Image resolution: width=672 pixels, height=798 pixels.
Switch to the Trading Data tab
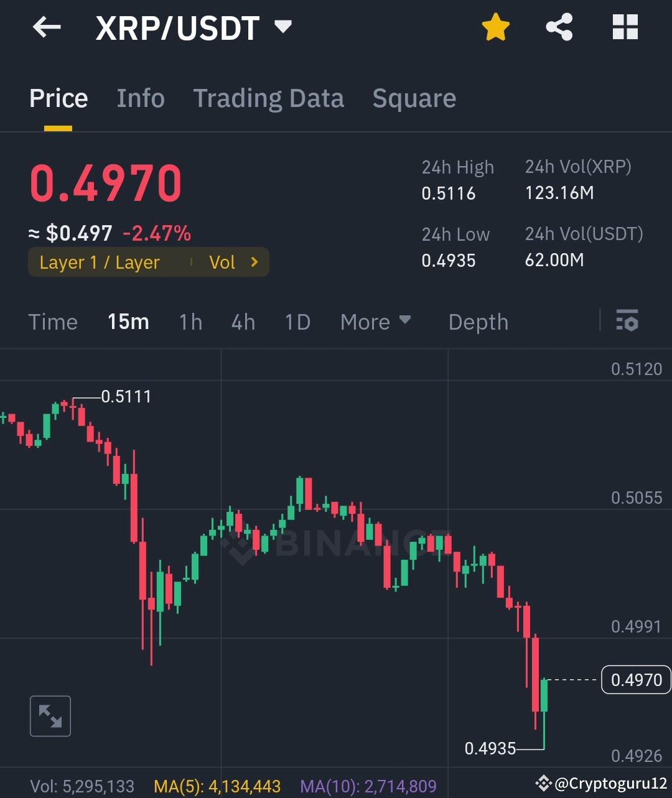(x=269, y=98)
